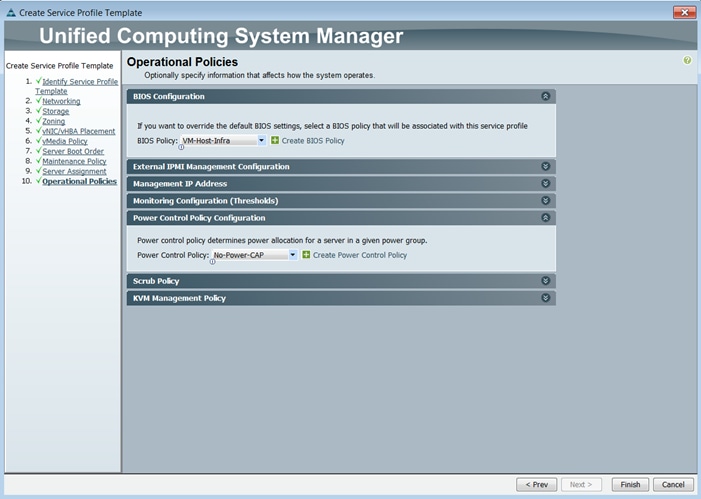The width and height of the screenshot is (701, 499).
Task: Go to Maintenance Policy step
Action: 74,161
